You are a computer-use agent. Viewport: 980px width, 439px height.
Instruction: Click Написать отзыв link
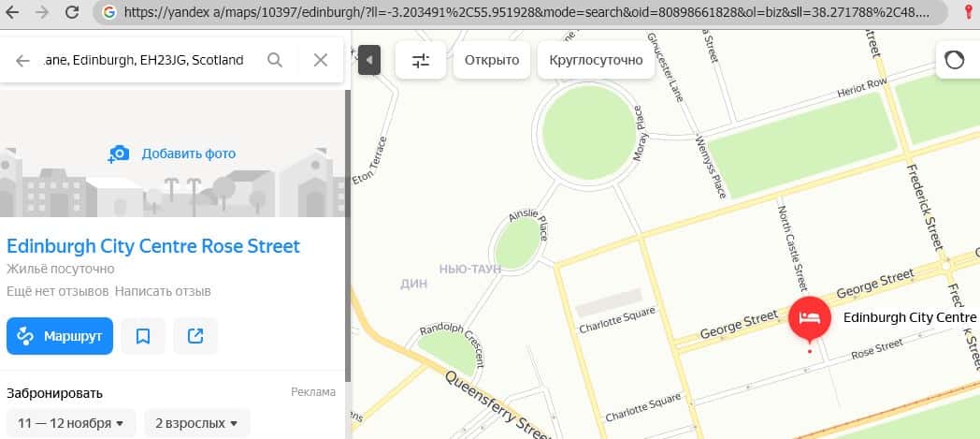[x=163, y=291]
